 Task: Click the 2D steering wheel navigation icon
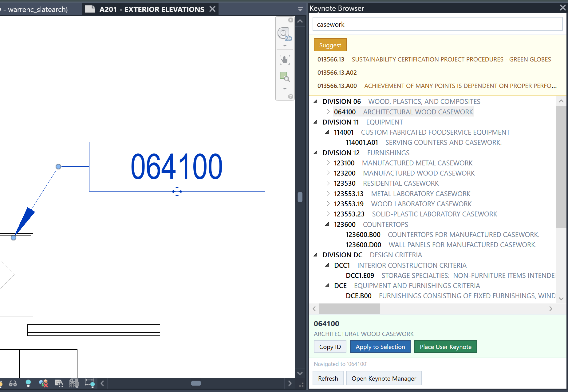284,33
